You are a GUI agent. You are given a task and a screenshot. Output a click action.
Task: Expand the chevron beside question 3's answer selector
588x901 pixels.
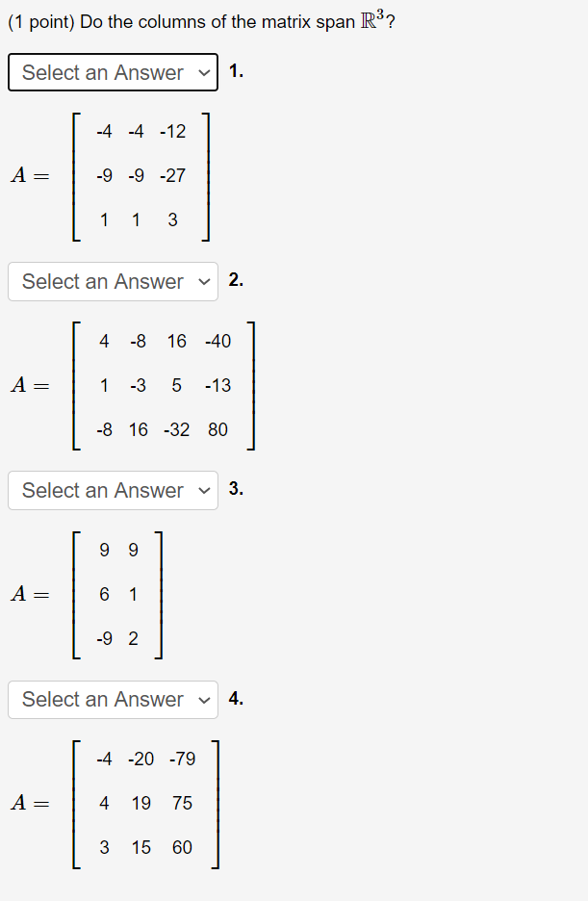[203, 490]
